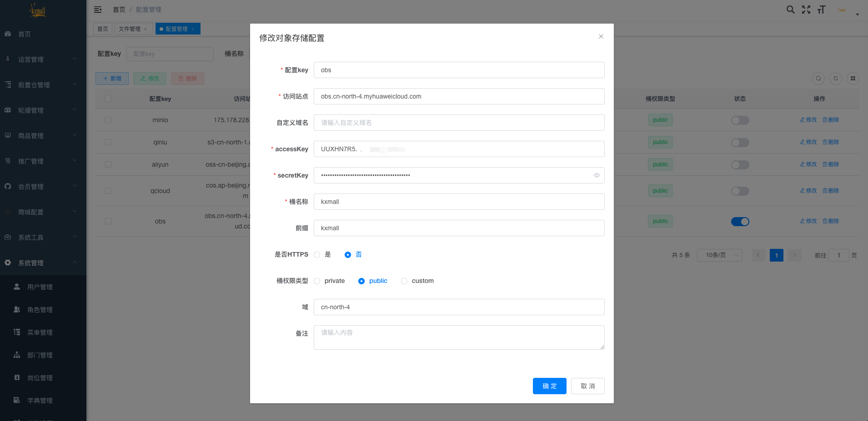Select custom bucket permission type
This screenshot has height=421, width=868.
tap(404, 281)
